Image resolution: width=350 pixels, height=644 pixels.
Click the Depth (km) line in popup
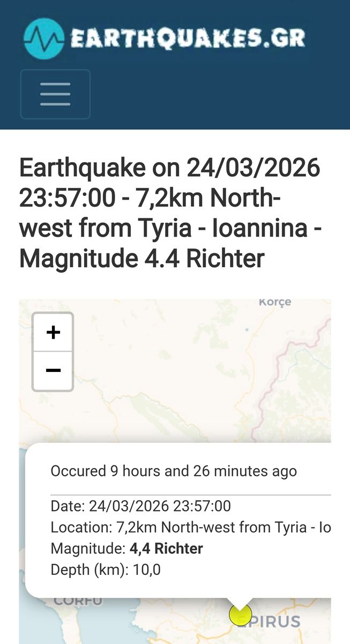tap(106, 569)
